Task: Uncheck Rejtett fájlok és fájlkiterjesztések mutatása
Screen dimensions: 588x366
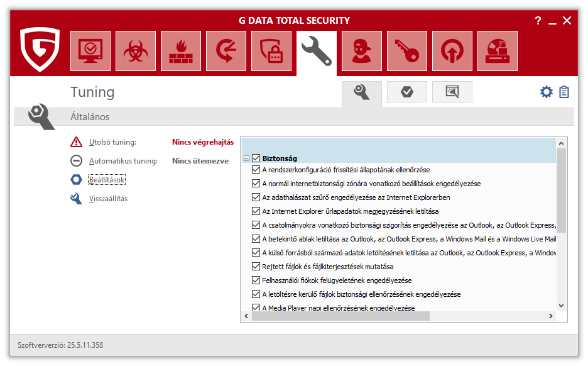Action: pos(256,267)
